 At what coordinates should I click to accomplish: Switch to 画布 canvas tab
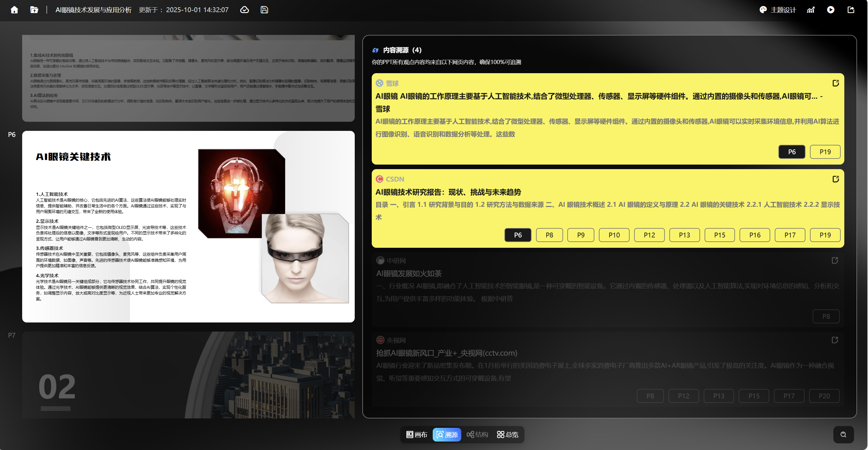(x=416, y=435)
